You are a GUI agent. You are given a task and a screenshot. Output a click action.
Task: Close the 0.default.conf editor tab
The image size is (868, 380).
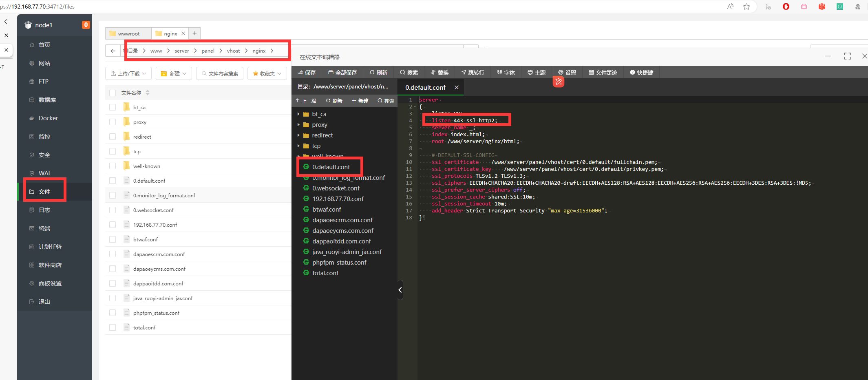tap(457, 87)
